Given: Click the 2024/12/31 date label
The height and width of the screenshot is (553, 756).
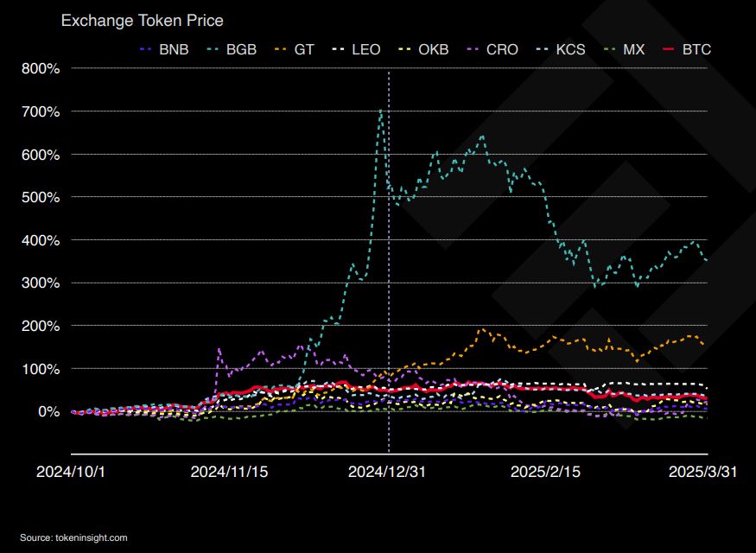Looking at the screenshot, I should [x=387, y=472].
